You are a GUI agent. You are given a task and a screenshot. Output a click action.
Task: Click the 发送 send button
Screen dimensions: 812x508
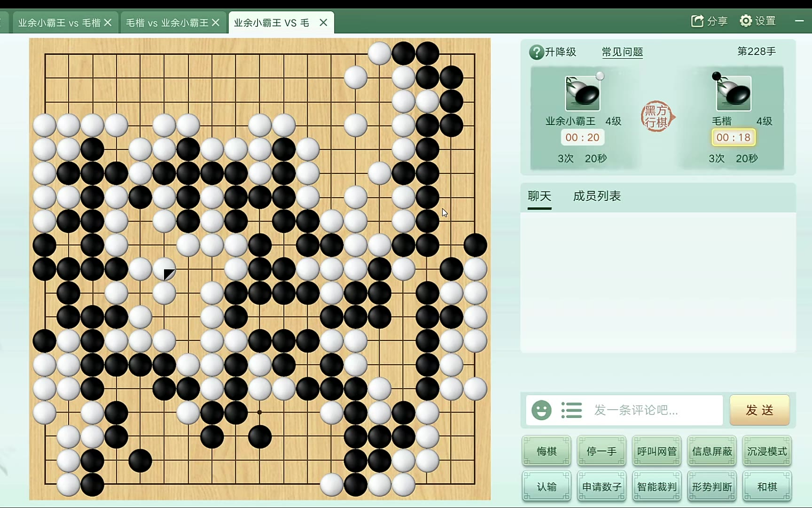[x=759, y=410]
